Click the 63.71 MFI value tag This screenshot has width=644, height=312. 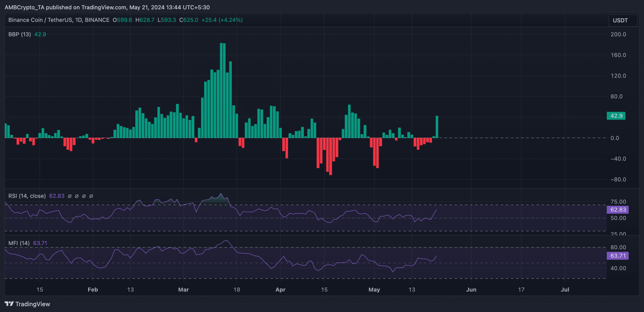tap(618, 256)
